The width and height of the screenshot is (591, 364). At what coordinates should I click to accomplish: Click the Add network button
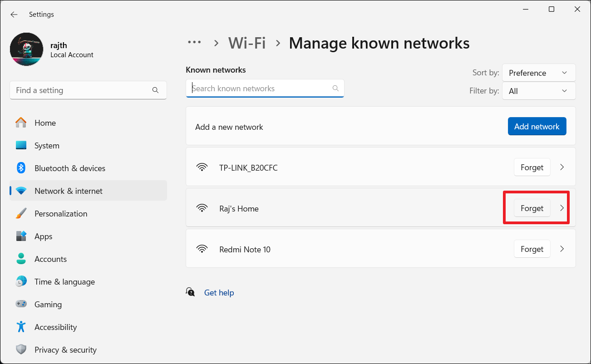[537, 127]
